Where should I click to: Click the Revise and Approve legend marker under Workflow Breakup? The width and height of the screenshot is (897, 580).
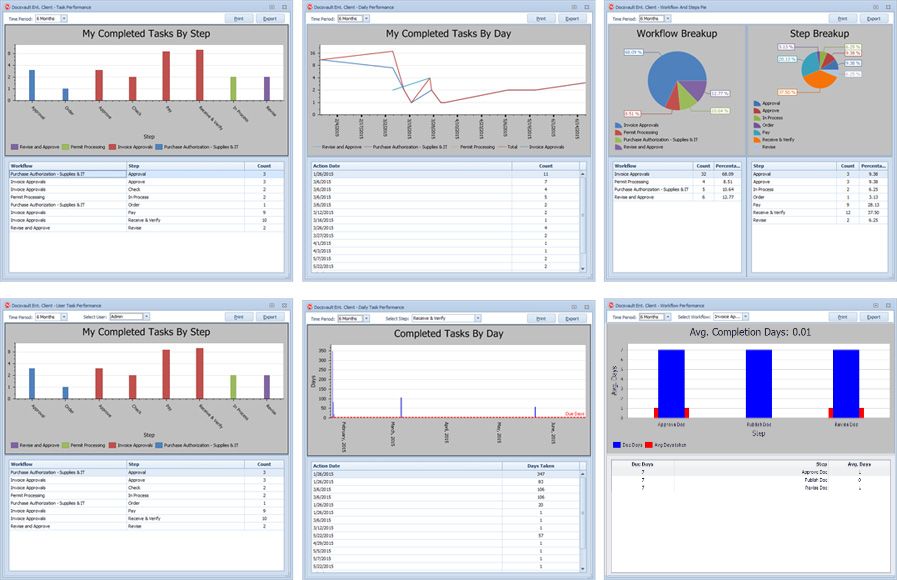(619, 146)
